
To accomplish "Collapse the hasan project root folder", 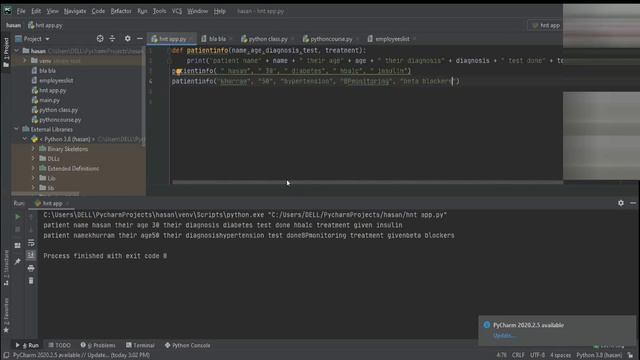I will 17,51.
